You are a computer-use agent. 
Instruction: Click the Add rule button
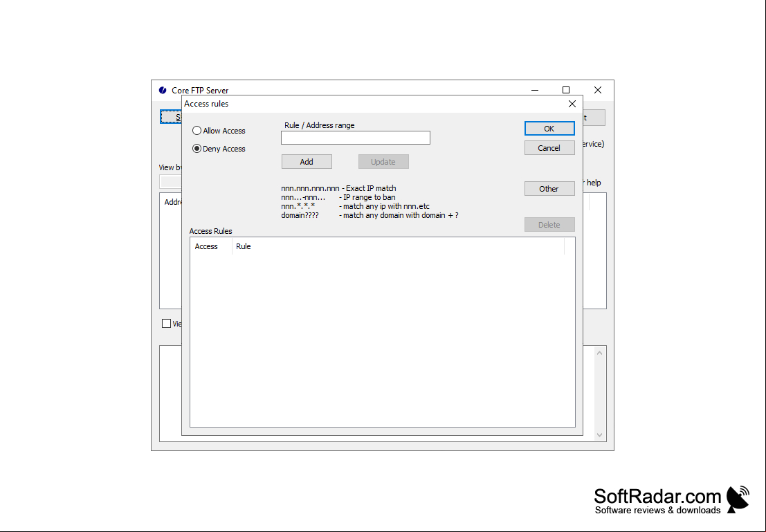click(x=307, y=162)
